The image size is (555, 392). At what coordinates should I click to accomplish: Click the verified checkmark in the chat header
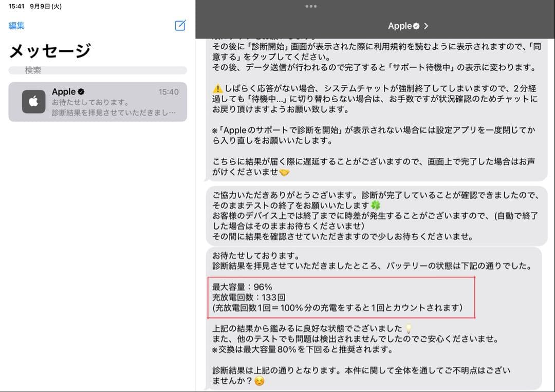coord(417,25)
